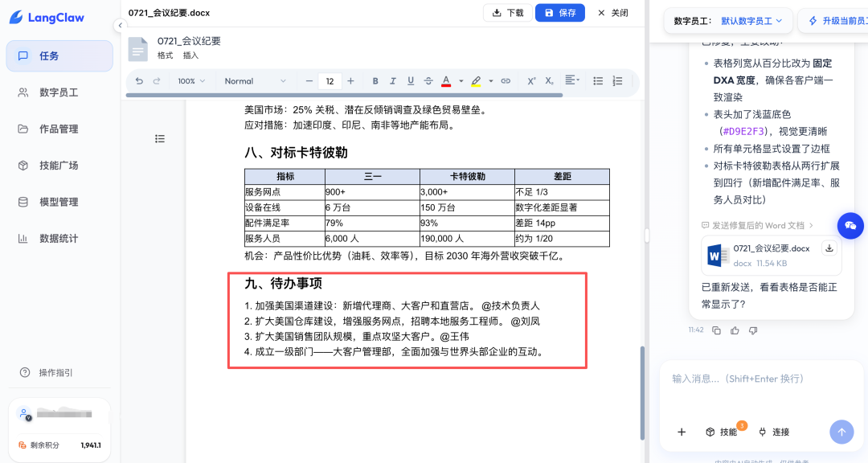Click the 卡特彼勒 table header cell
This screenshot has width=868, height=463.
[467, 176]
